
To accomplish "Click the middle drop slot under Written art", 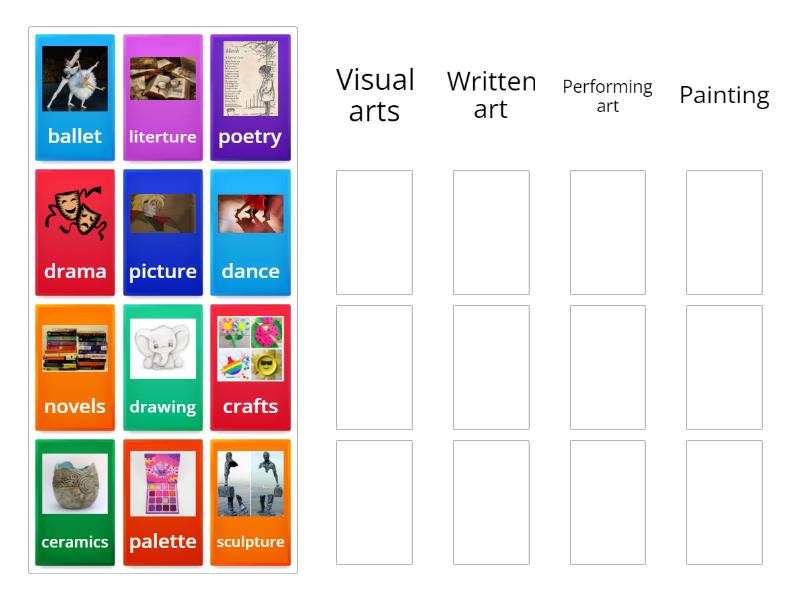I will point(492,366).
